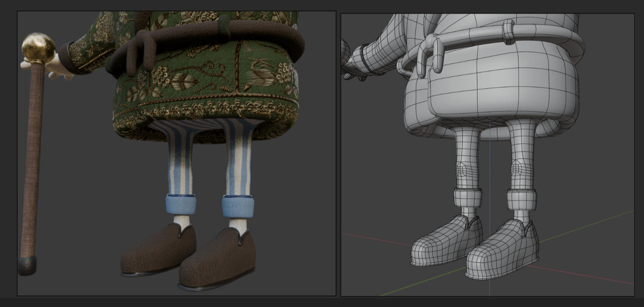The image size is (644, 307).
Task: Select the black rubber tip of the cane
Action: (x=28, y=266)
